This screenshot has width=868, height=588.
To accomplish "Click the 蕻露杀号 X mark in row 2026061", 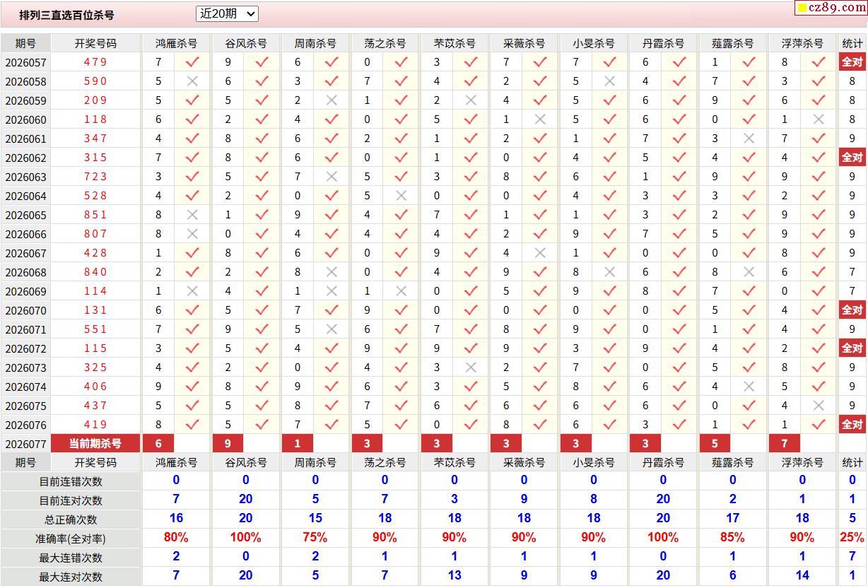I will (749, 139).
